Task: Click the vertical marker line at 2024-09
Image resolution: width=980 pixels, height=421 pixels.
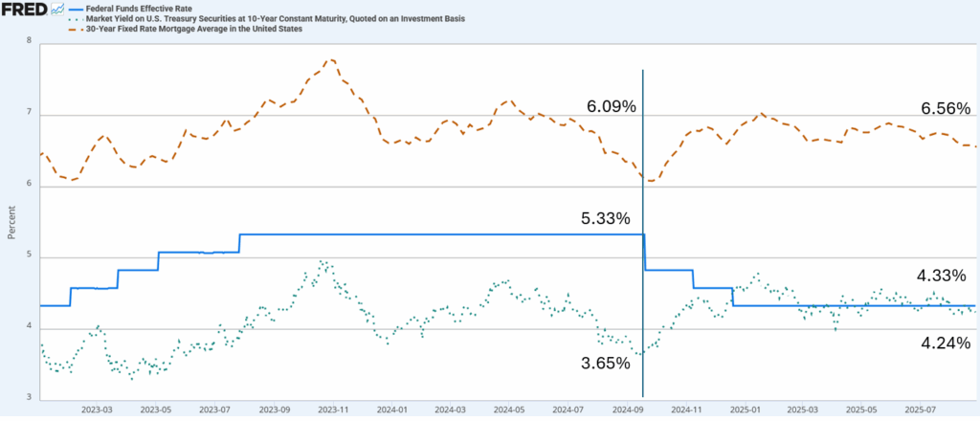Action: [642, 287]
